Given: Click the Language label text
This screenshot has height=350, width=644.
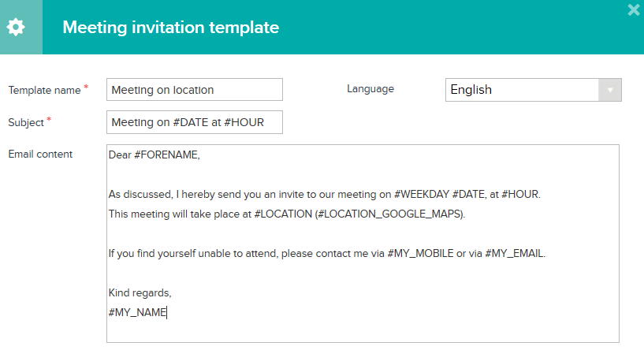Looking at the screenshot, I should pos(370,89).
